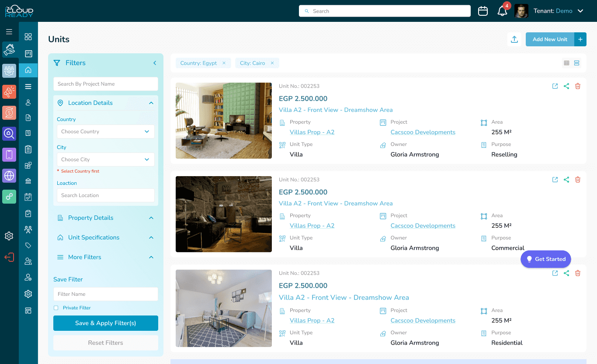This screenshot has width=597, height=364.
Task: Share the first Villa A2 unit listing
Action: click(x=566, y=86)
